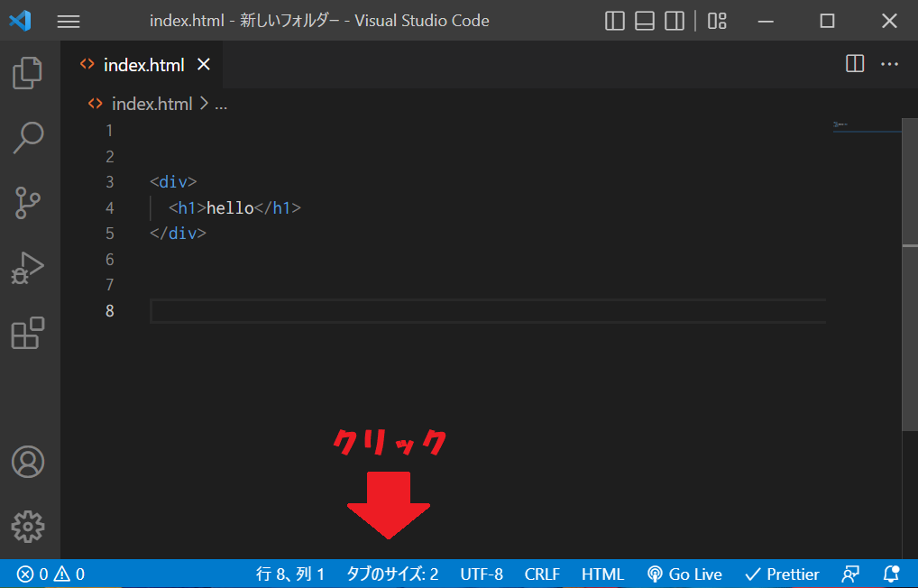Open the Source Control view
This screenshot has width=918, height=588.
point(28,203)
